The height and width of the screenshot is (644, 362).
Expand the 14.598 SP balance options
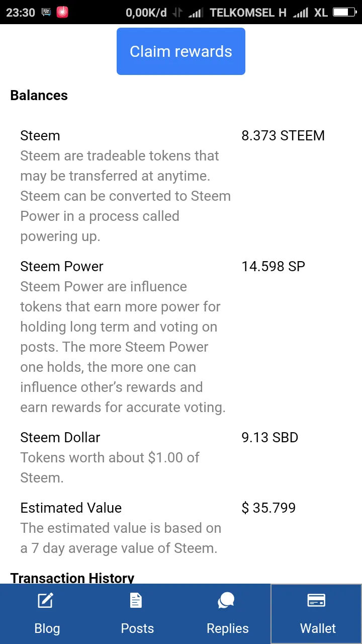(x=274, y=267)
